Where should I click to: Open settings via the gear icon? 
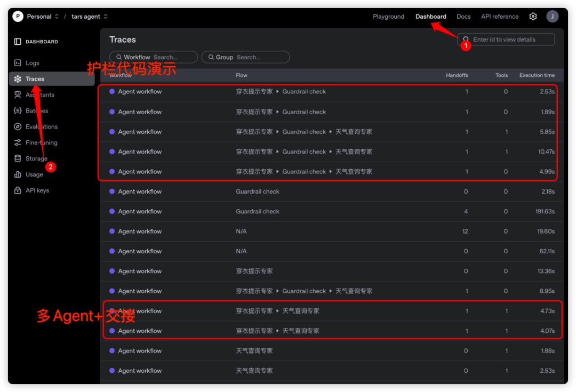tap(533, 17)
